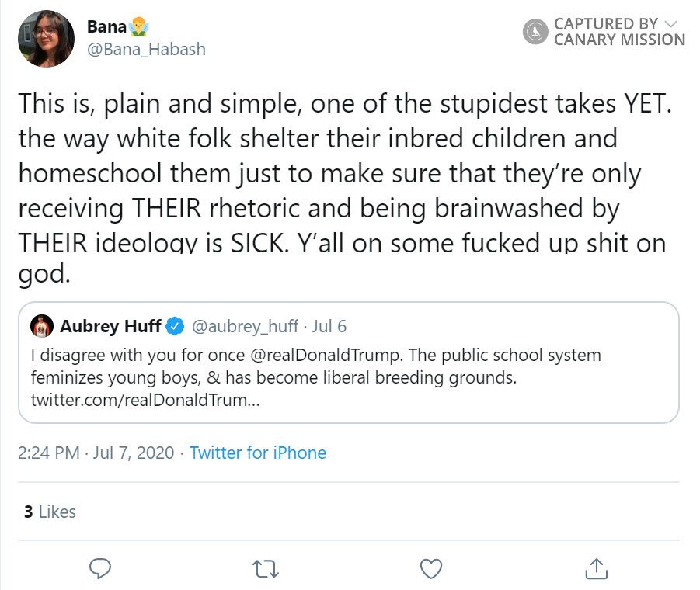
Task: View the "3 Likes" list
Action: click(x=50, y=512)
